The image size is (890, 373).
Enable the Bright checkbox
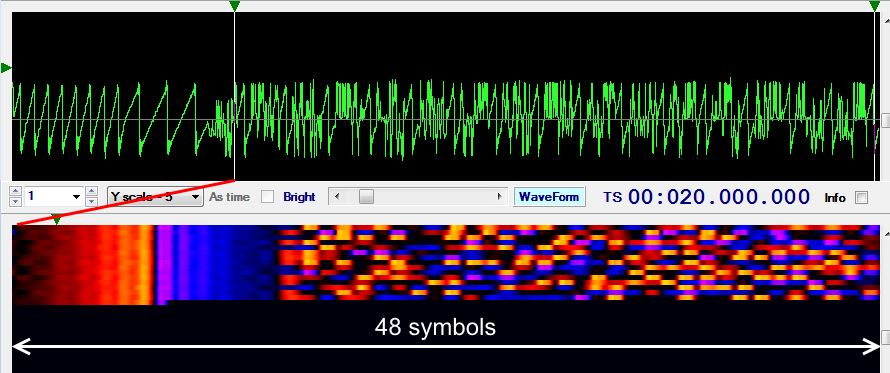coord(267,197)
